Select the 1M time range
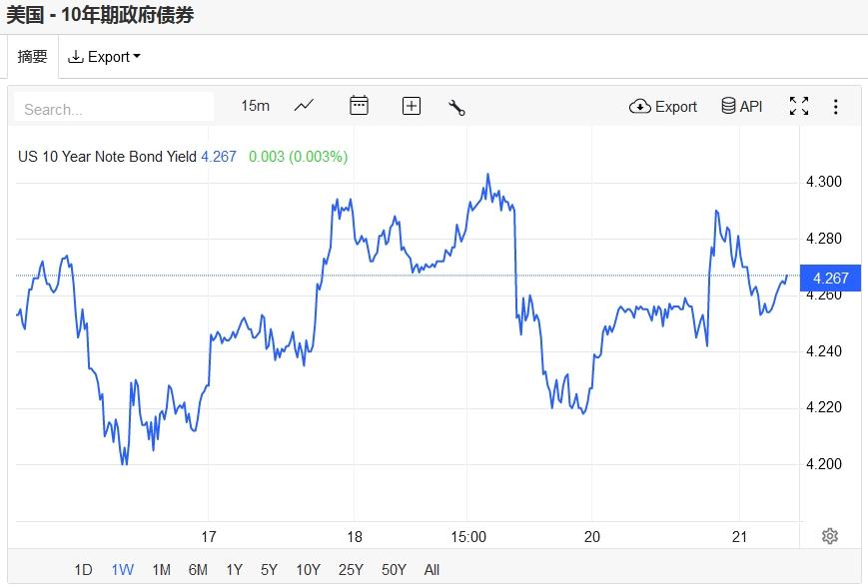This screenshot has width=868, height=588. click(161, 570)
